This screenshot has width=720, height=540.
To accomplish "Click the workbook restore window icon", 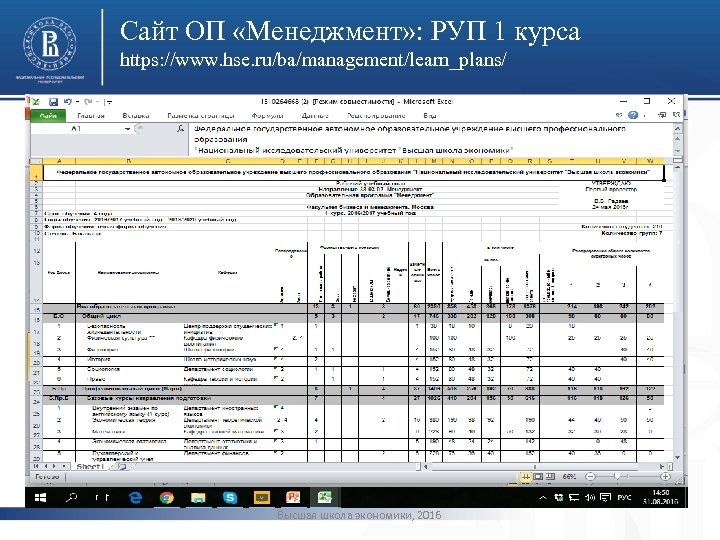I will 662,115.
